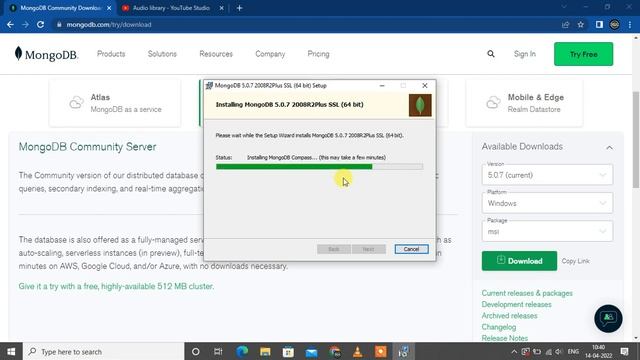Select the Atlas MongoDB as a service card
Screen dimensions: 640x360
pyautogui.click(x=115, y=103)
